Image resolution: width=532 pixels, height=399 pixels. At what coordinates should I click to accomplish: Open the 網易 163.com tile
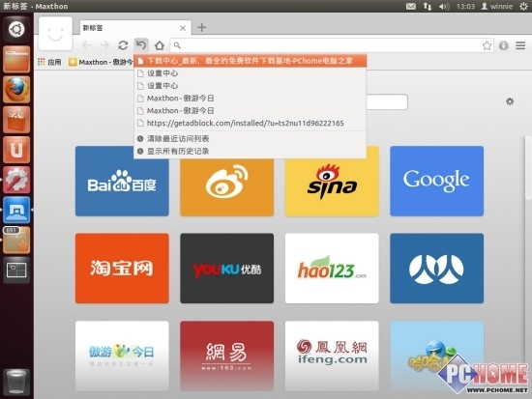point(226,356)
